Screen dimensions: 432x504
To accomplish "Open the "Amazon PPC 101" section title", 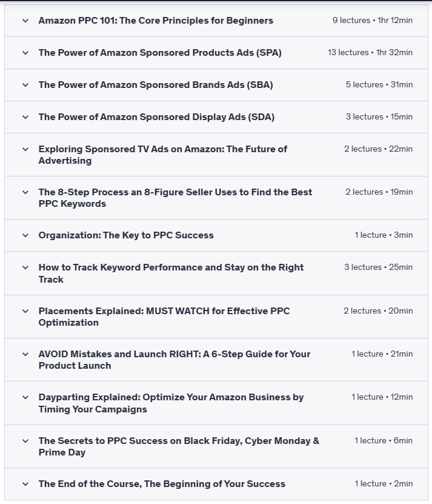I will pyautogui.click(x=155, y=20).
